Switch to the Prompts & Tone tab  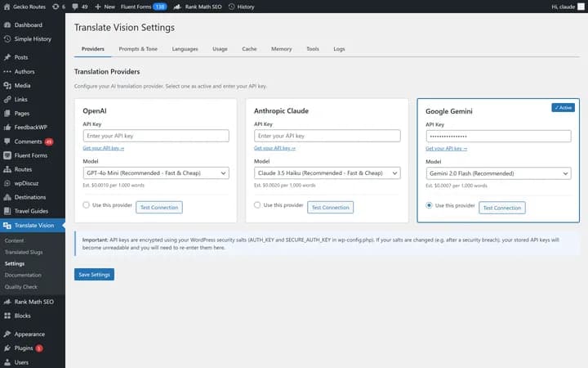click(139, 49)
